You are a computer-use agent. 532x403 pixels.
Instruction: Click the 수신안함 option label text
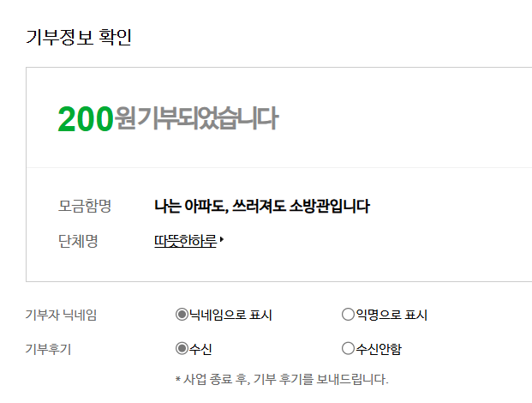click(379, 348)
